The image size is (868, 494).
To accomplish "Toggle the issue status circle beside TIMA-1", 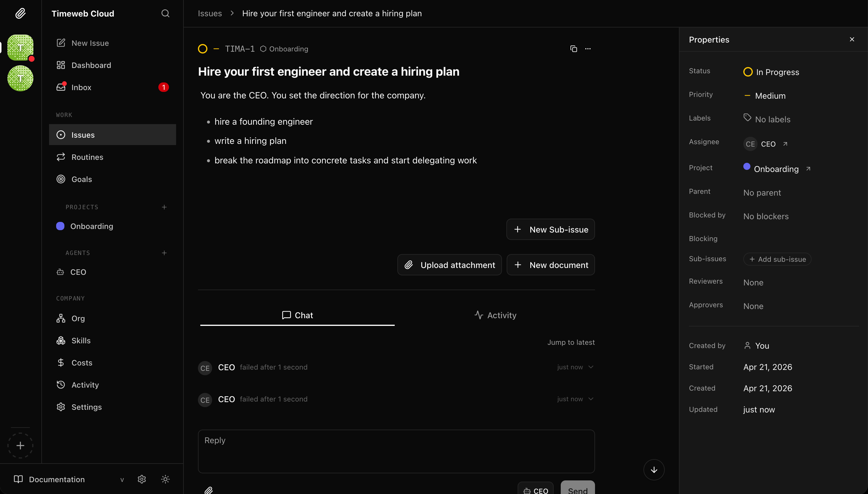I will [202, 49].
